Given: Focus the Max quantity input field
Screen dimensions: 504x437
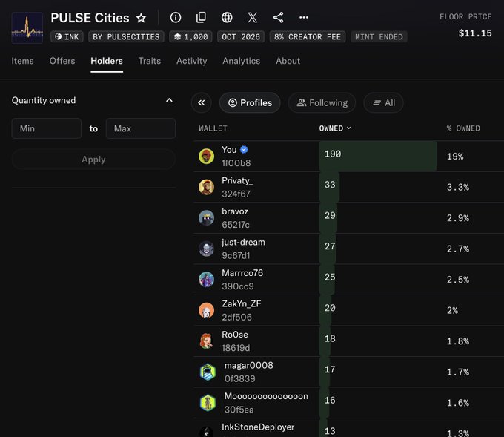Looking at the screenshot, I should click(x=141, y=128).
